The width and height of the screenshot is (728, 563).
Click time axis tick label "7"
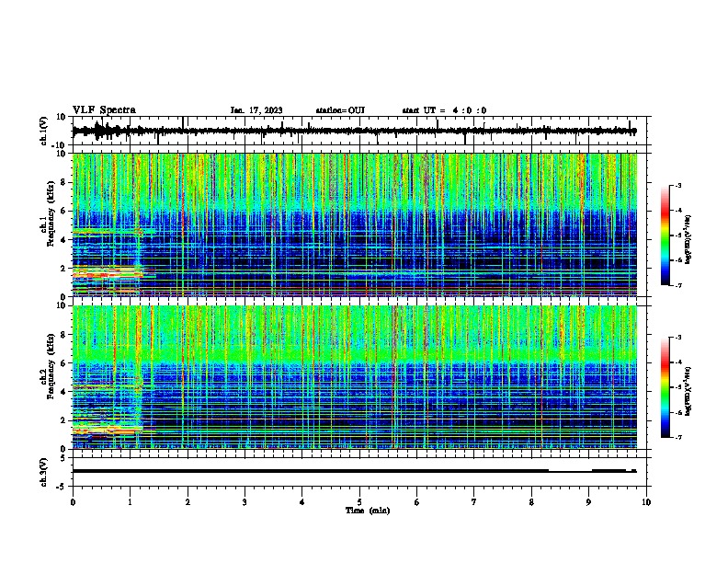(474, 502)
